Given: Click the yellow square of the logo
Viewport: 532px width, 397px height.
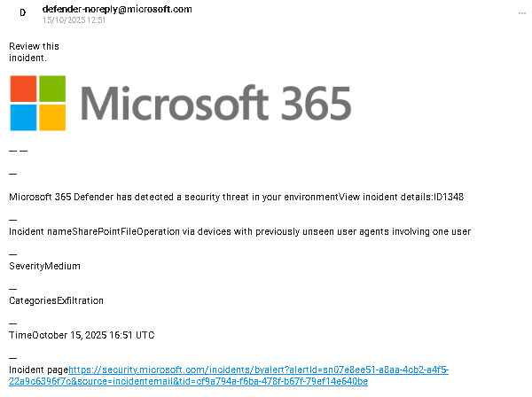Looking at the screenshot, I should 52,117.
